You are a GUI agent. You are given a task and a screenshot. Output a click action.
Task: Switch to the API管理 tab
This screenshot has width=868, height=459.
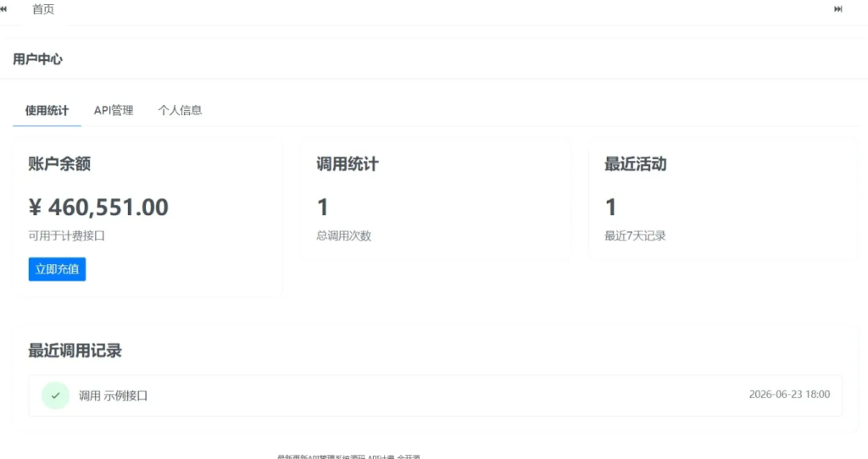pyautogui.click(x=114, y=111)
